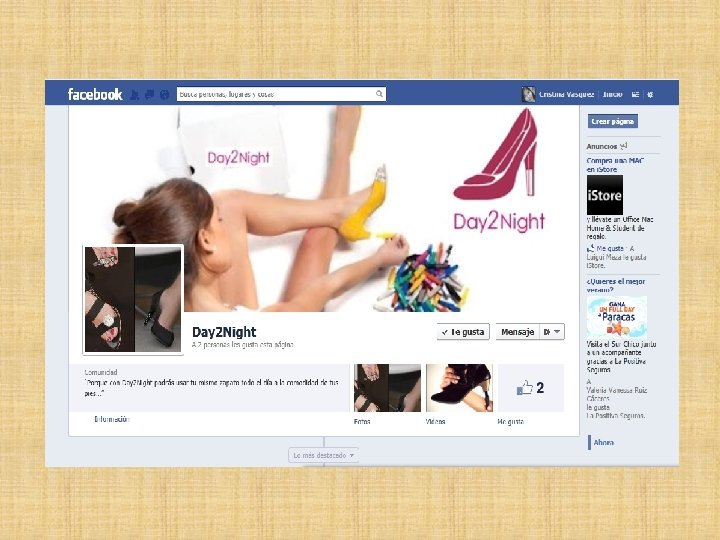Screen dimensions: 720x540
Task: Click the Facebook logo
Action: click(95, 94)
